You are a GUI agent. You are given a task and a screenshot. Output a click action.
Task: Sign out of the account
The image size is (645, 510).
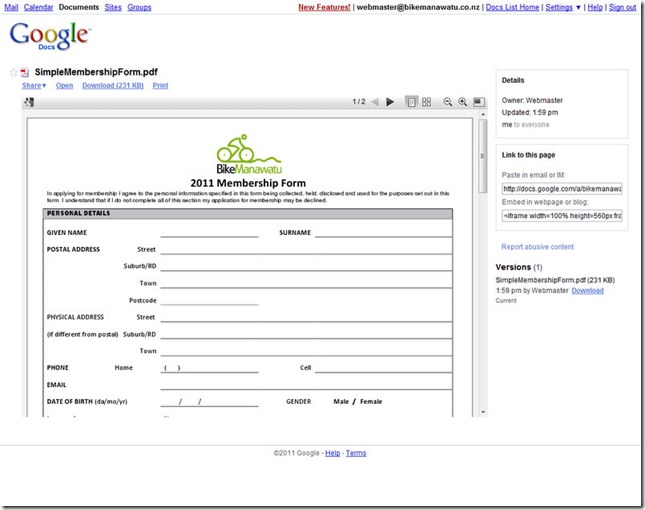622,7
